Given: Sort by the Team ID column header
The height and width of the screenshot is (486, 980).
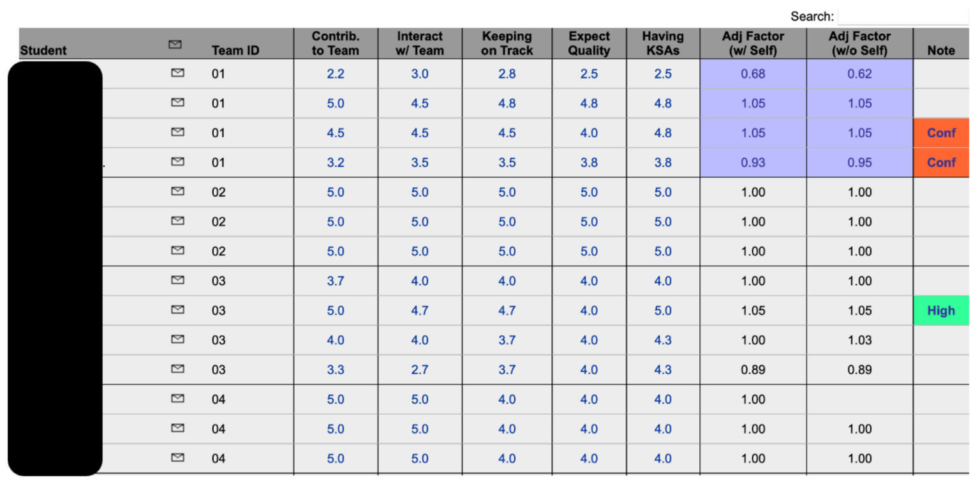Looking at the screenshot, I should coord(235,50).
